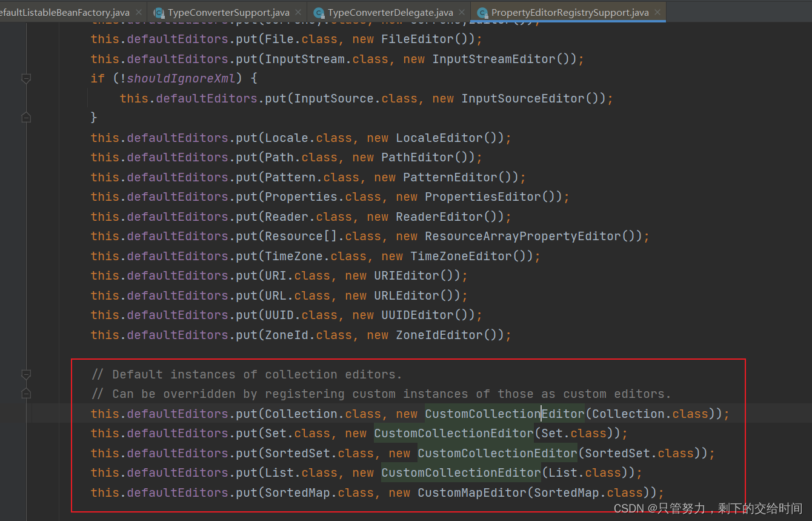Click 'UUID.class' argument
Image resolution: width=812 pixels, height=521 pixels.
301,315
